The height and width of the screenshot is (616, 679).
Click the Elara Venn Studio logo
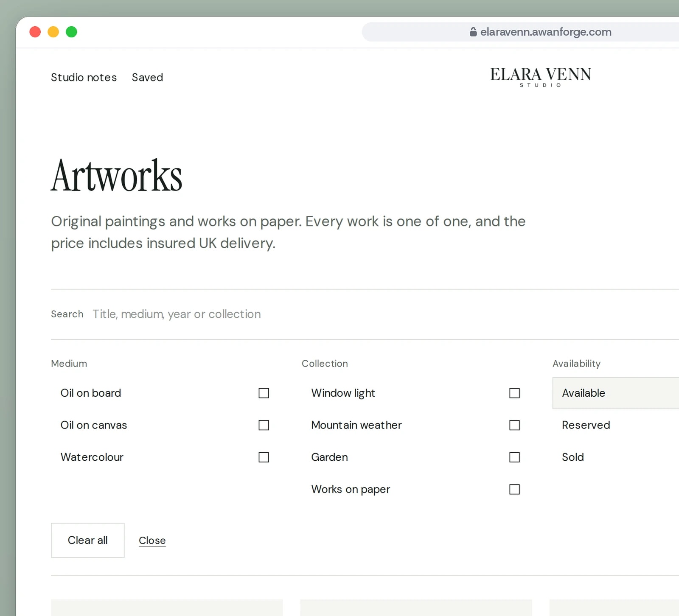click(541, 77)
